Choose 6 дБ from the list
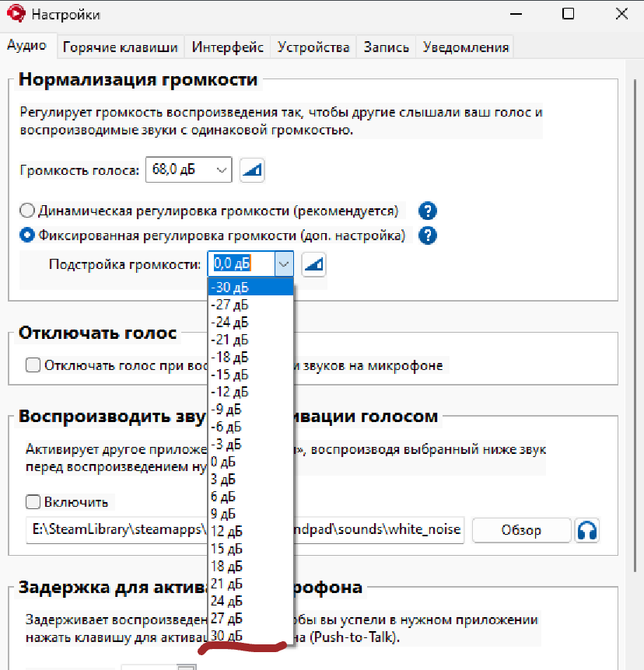The width and height of the screenshot is (644, 670). point(250,497)
